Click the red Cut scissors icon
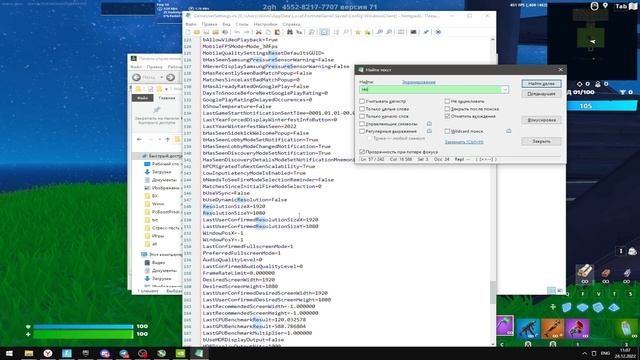Screen dimensions: 640x360 [x=258, y=32]
